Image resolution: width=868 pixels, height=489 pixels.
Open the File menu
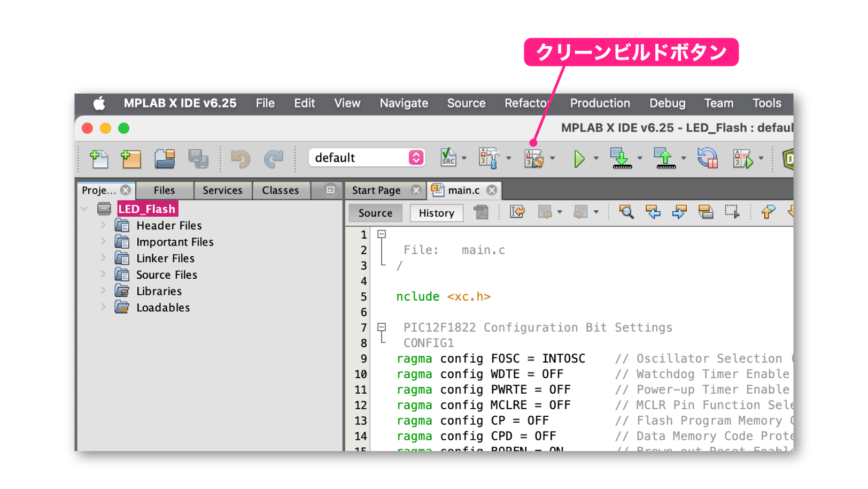pyautogui.click(x=265, y=103)
